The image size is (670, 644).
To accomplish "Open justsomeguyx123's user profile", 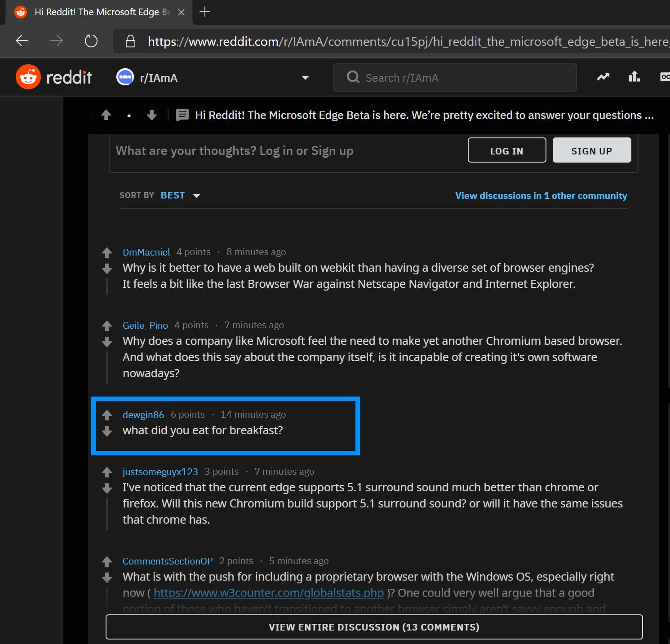I will pos(160,472).
